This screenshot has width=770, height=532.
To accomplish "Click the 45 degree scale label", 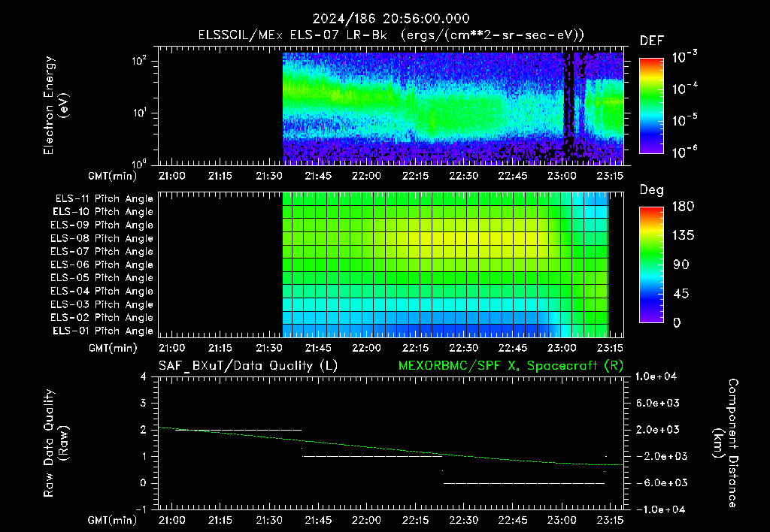I will [x=681, y=294].
